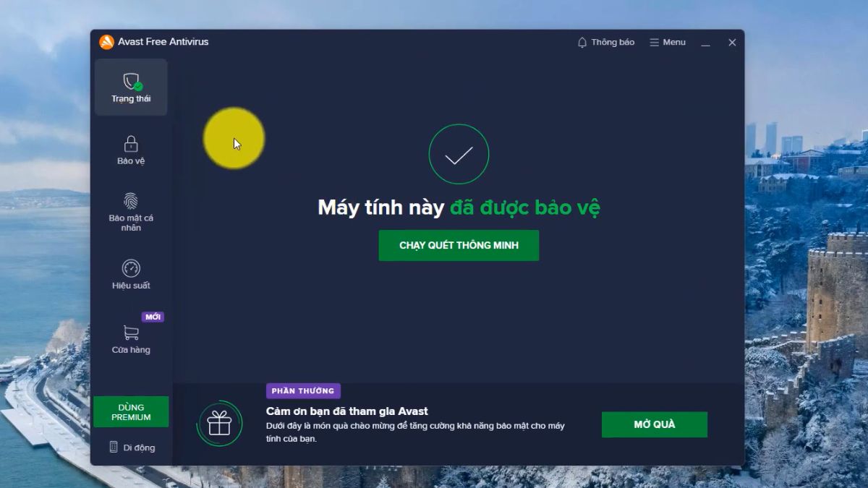The height and width of the screenshot is (488, 868).
Task: Click the large green checkmark circle
Action: pyautogui.click(x=459, y=154)
